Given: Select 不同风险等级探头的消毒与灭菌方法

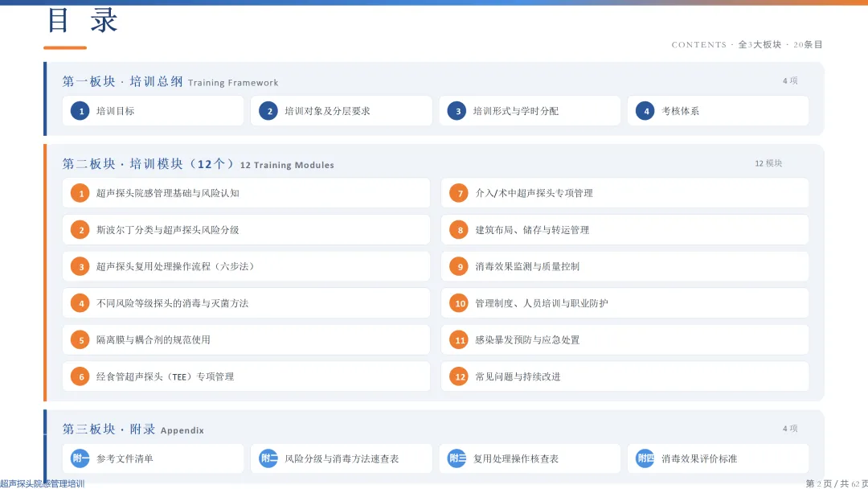Looking at the screenshot, I should [x=247, y=303].
